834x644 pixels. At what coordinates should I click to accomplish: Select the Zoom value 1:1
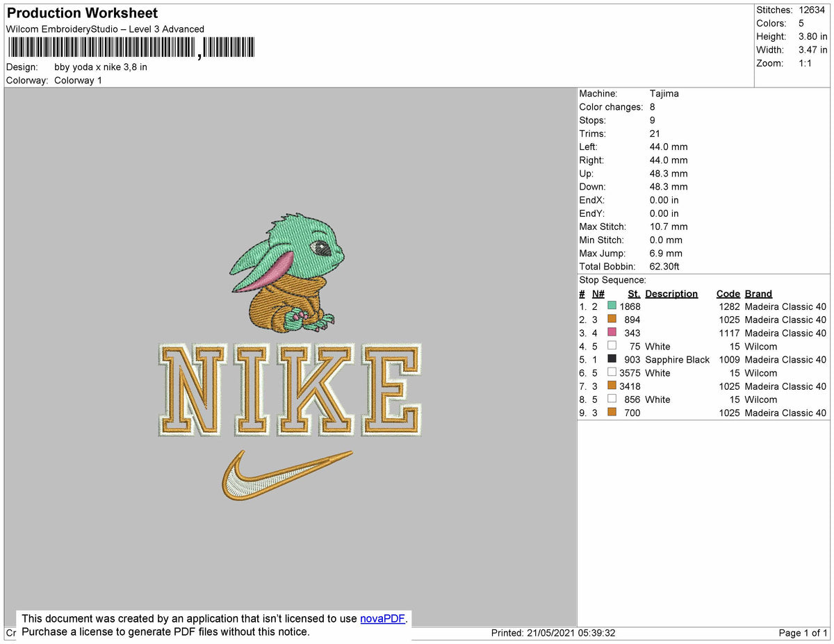click(x=805, y=63)
